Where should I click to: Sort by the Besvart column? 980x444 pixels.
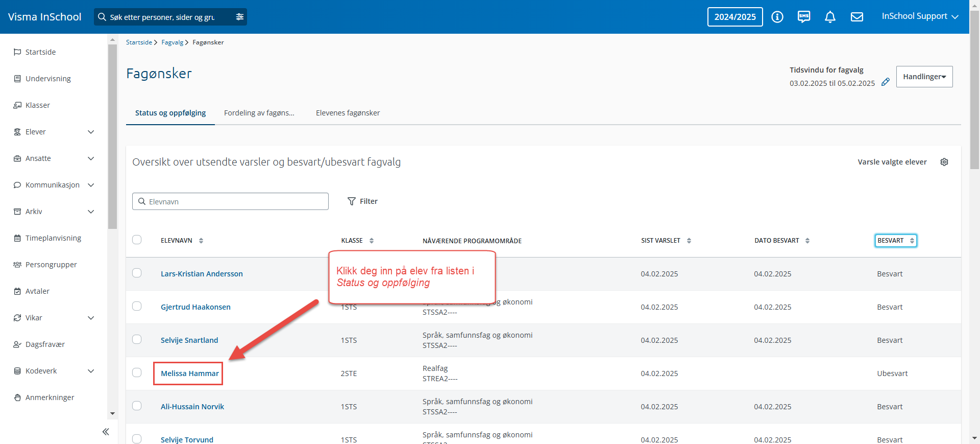pyautogui.click(x=896, y=241)
